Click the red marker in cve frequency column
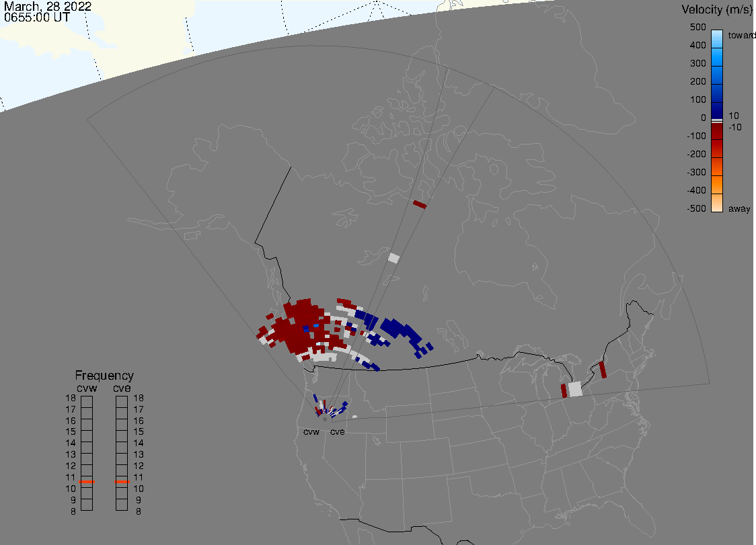Viewport: 756px width, 545px height. click(122, 482)
